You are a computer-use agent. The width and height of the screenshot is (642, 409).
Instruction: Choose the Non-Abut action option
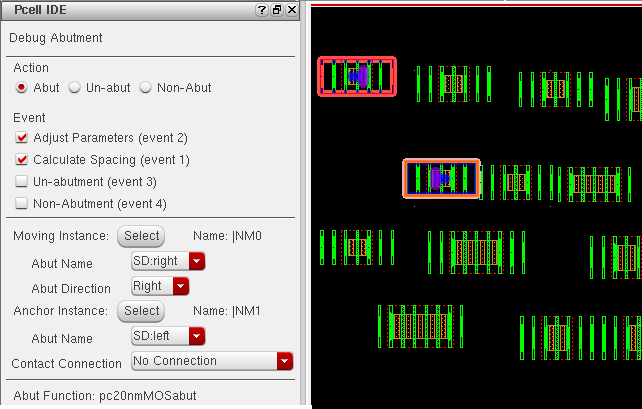145,88
